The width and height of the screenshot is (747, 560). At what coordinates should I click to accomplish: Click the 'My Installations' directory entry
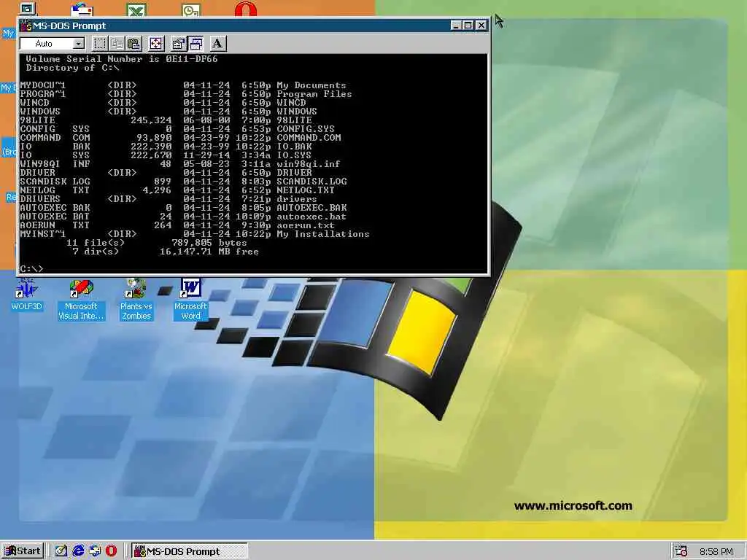pyautogui.click(x=323, y=234)
